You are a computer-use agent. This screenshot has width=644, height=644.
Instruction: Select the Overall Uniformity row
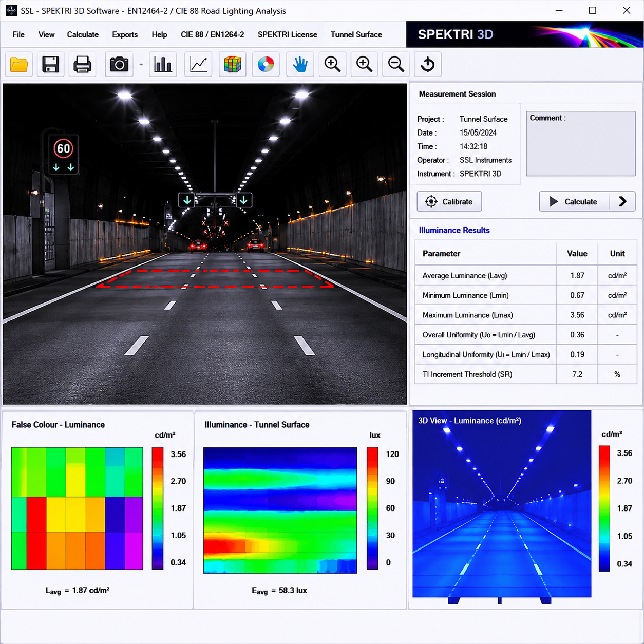pos(525,335)
